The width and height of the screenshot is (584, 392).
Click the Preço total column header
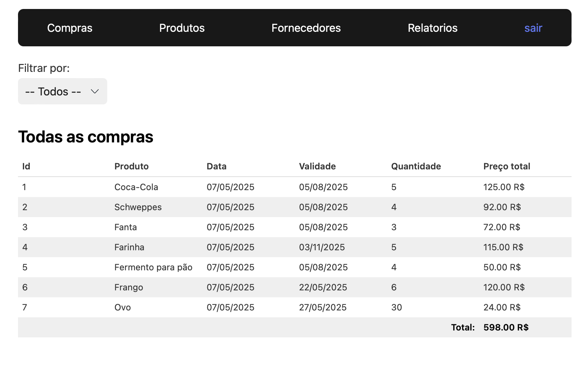[507, 166]
